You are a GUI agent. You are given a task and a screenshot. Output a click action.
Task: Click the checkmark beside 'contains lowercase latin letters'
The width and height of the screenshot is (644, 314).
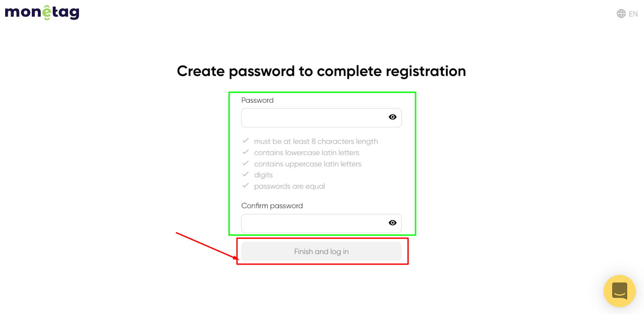click(246, 152)
